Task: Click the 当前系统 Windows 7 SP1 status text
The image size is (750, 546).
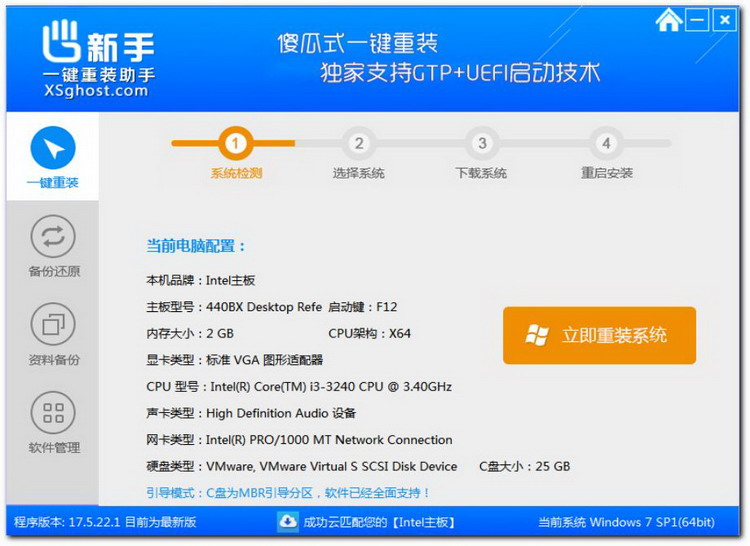Action: [626, 522]
